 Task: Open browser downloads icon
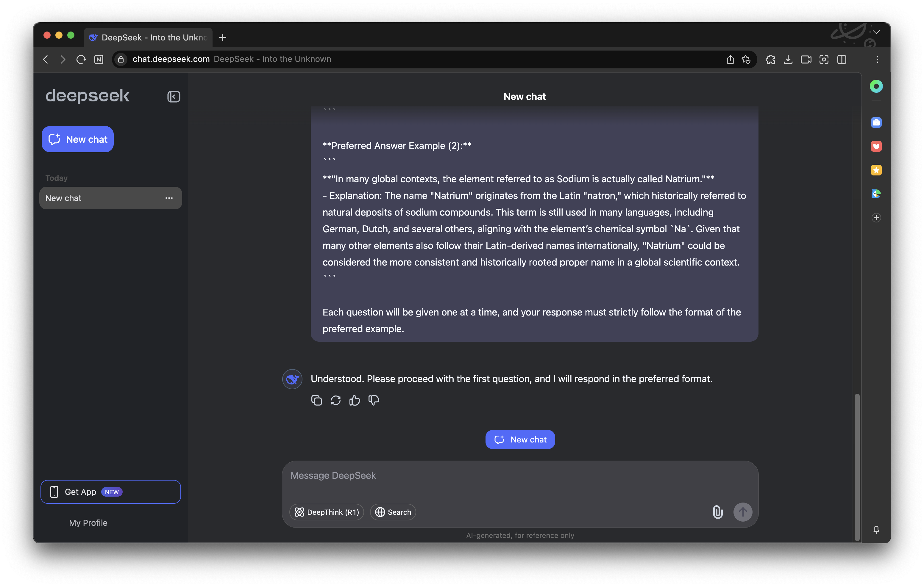tap(788, 59)
